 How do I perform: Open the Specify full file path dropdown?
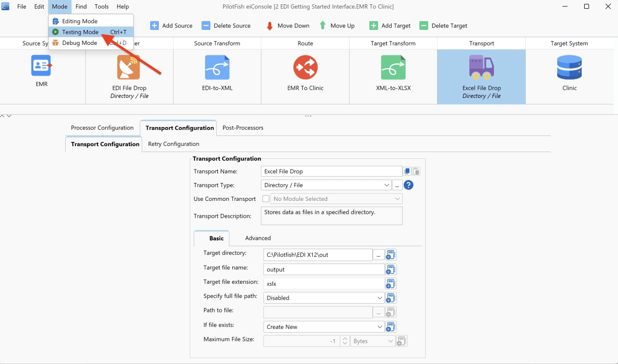(324, 298)
